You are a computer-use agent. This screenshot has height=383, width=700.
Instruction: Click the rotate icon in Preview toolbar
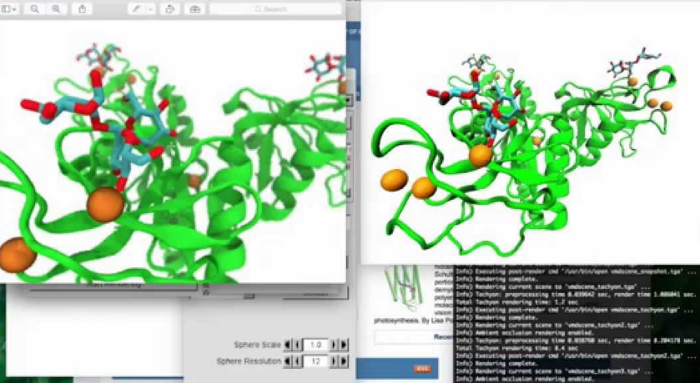coord(170,9)
